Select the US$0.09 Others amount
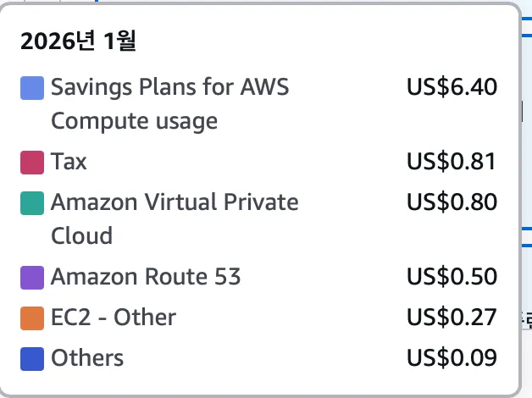 click(452, 358)
